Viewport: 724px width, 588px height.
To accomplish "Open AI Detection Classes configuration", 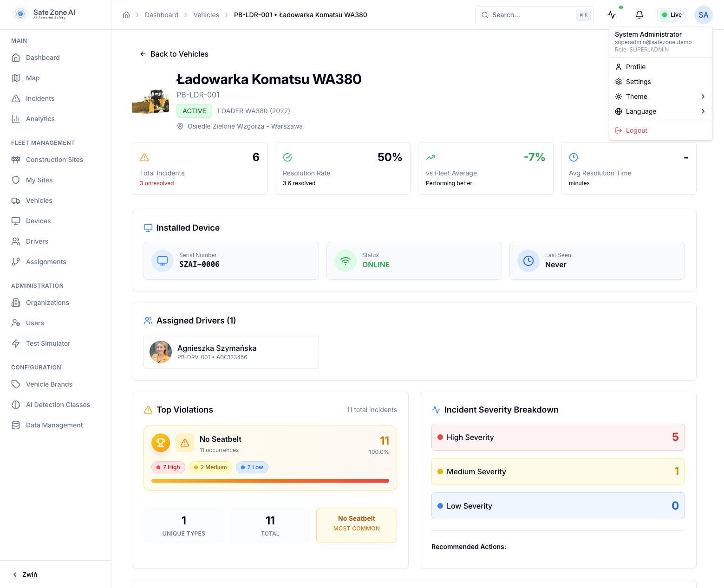I will (58, 405).
